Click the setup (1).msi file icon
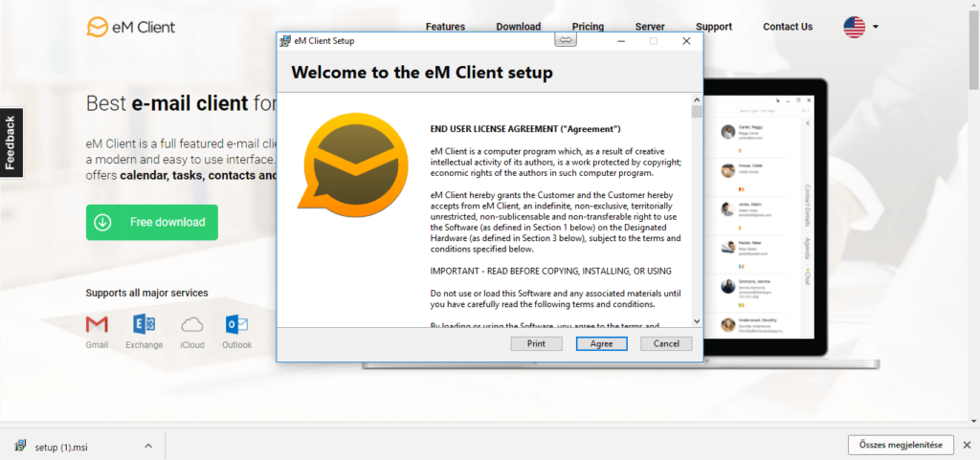This screenshot has height=460, width=980. pos(21,446)
